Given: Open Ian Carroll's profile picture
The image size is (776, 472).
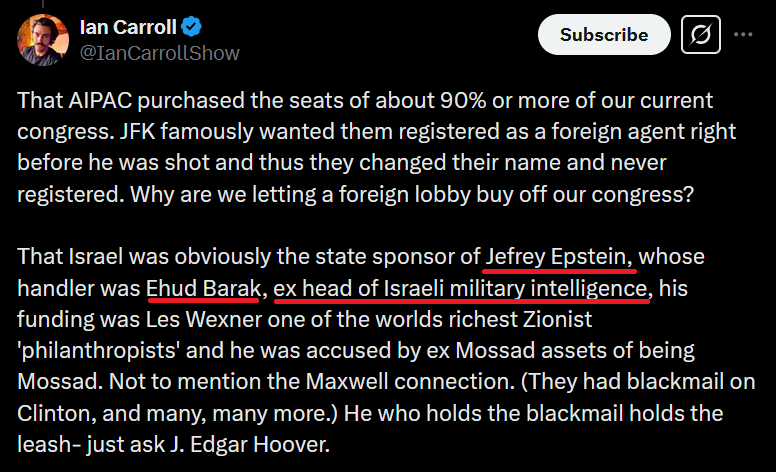Looking at the screenshot, I should (39, 39).
